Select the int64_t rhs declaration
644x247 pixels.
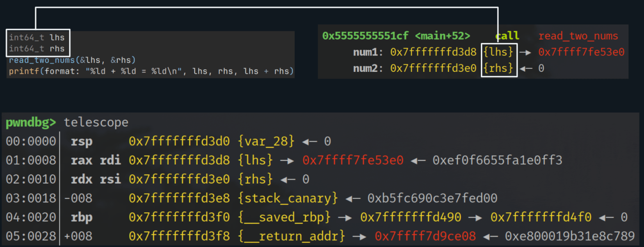click(x=37, y=49)
